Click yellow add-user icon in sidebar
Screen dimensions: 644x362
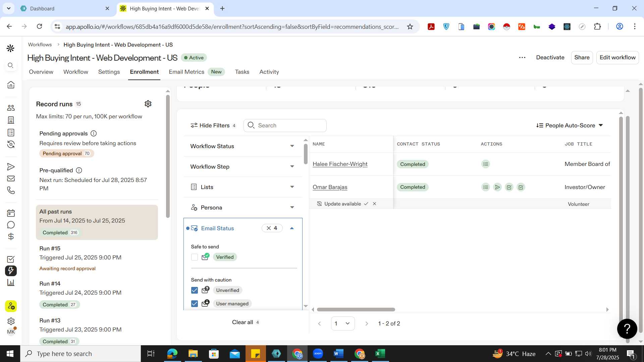pyautogui.click(x=11, y=306)
